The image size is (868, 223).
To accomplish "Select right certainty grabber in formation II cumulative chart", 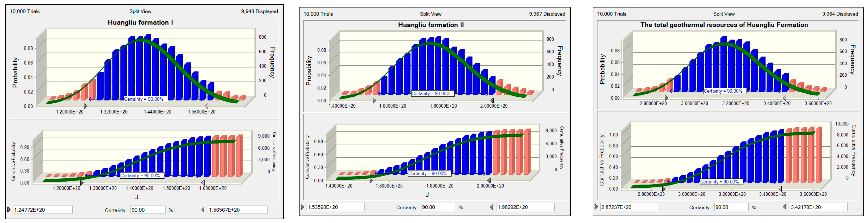I will [x=489, y=180].
